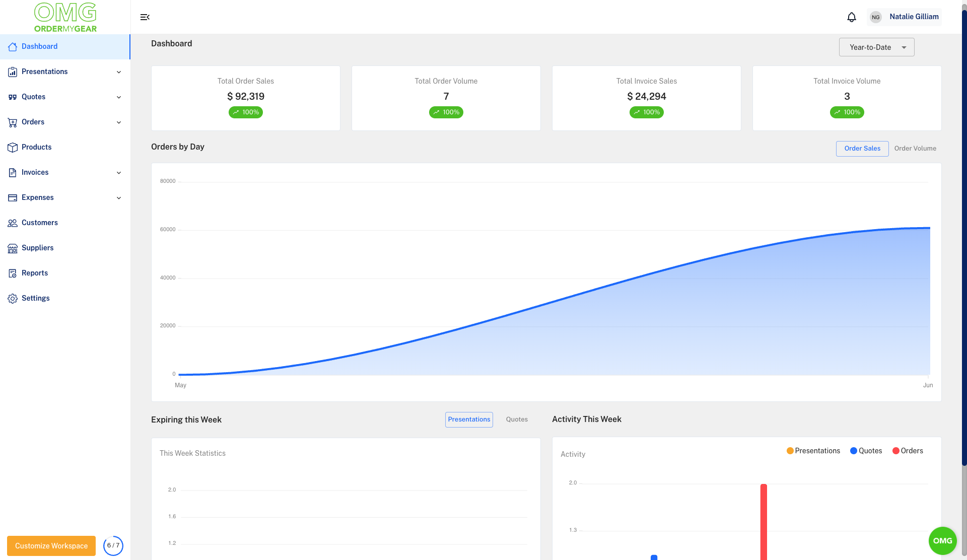This screenshot has height=560, width=967.
Task: Collapse sidebar with hamburger menu icon
Action: pyautogui.click(x=145, y=17)
